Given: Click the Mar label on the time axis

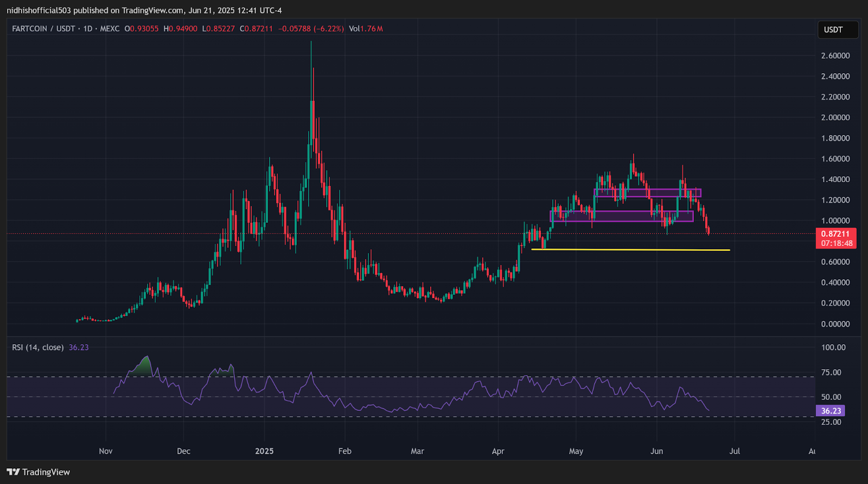Looking at the screenshot, I should click(x=417, y=451).
